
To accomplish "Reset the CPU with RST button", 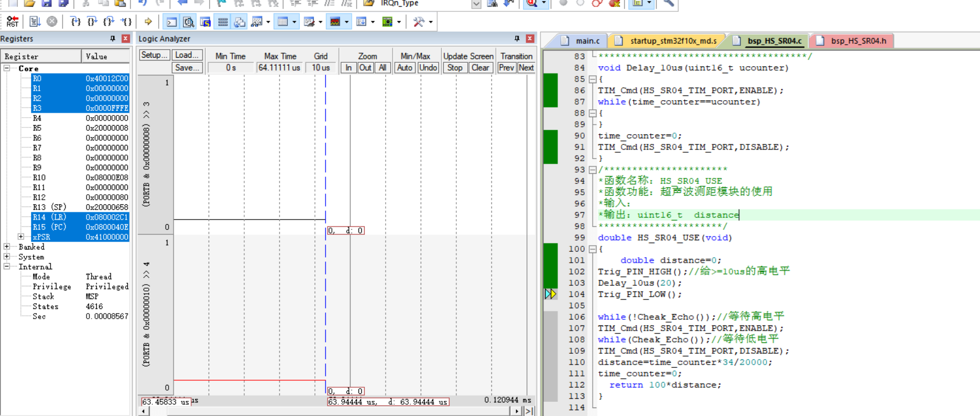I will point(12,22).
